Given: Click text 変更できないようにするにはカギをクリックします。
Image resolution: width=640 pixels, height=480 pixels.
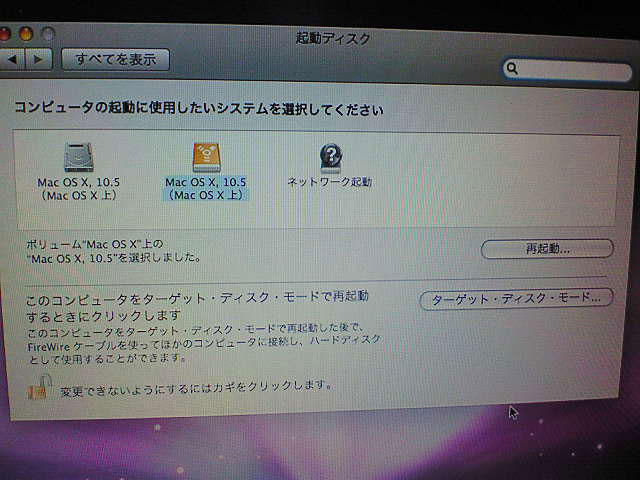Looking at the screenshot, I should [x=196, y=388].
